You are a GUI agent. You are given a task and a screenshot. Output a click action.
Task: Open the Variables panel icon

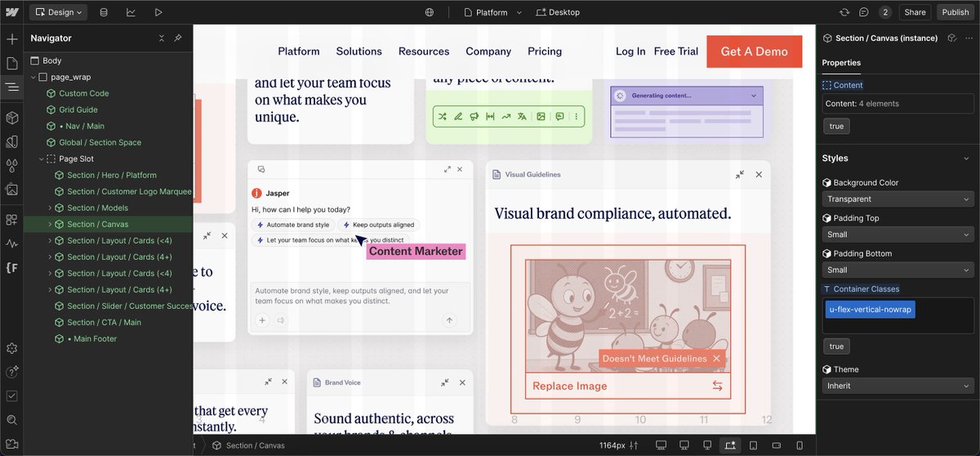tap(11, 141)
